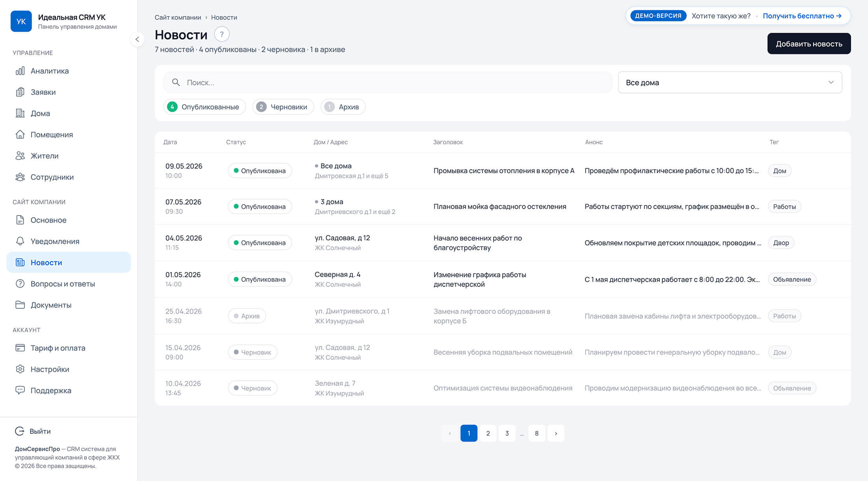Toggle the Черновики filter chip

point(283,107)
